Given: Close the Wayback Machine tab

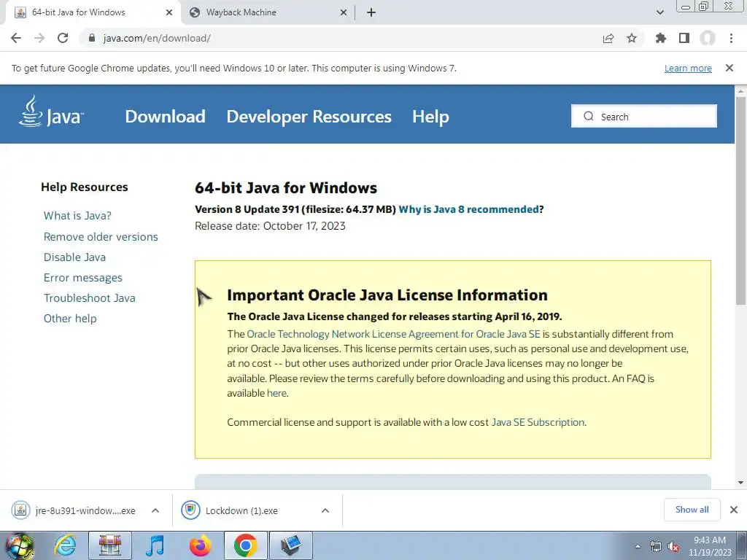Looking at the screenshot, I should (344, 13).
